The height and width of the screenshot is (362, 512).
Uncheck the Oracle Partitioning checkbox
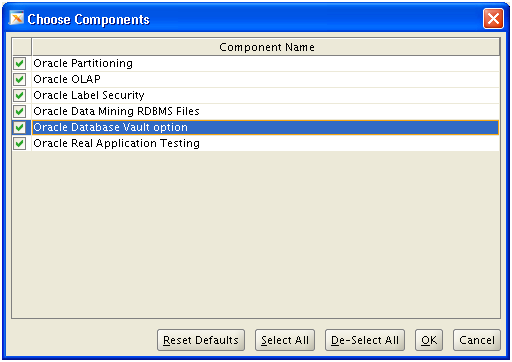click(x=20, y=63)
